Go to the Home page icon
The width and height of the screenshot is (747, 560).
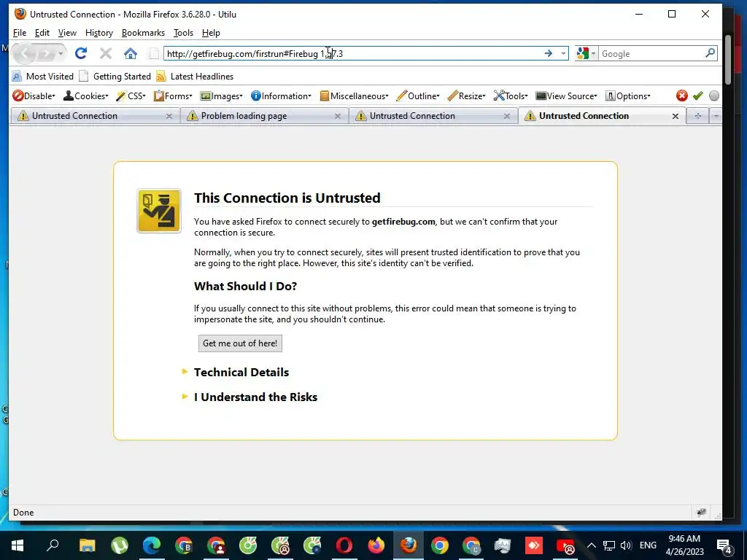tap(131, 53)
